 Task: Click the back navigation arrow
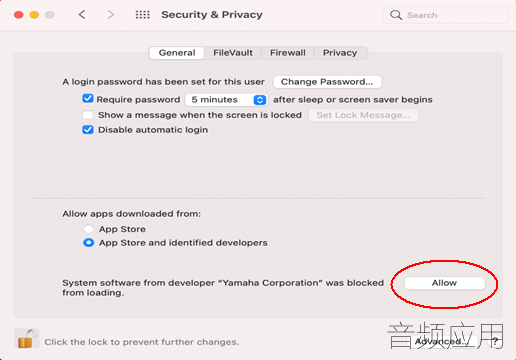82,15
